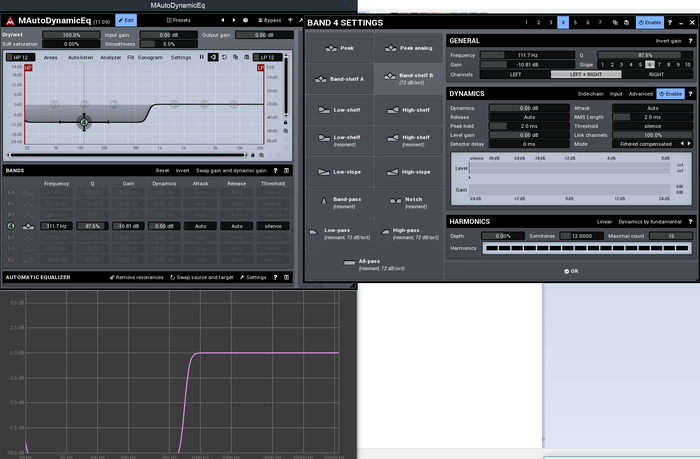Image resolution: width=700 pixels, height=459 pixels.
Task: Switch to band 5 tab
Action: pos(575,22)
